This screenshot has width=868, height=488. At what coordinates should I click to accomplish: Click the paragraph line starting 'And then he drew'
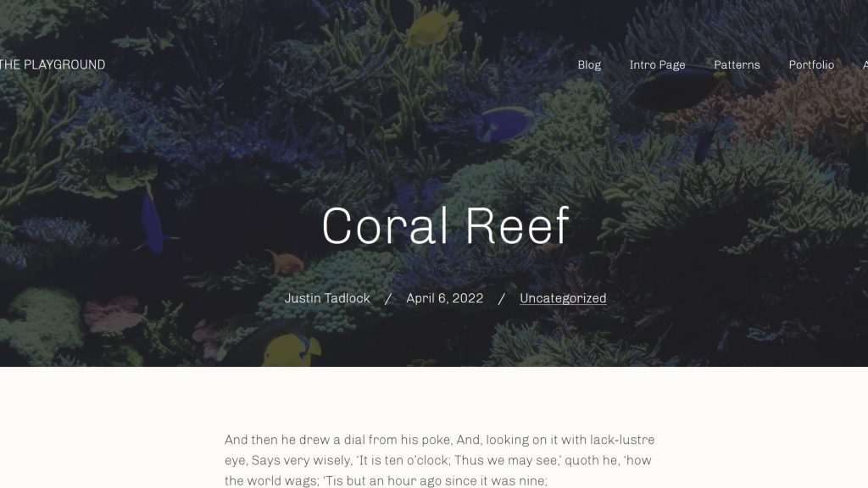439,440
